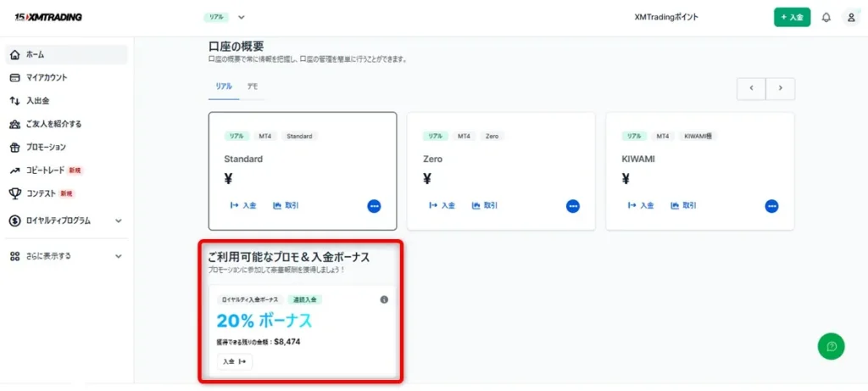
Task: Switch to the リアル accounts tab
Action: tap(224, 87)
